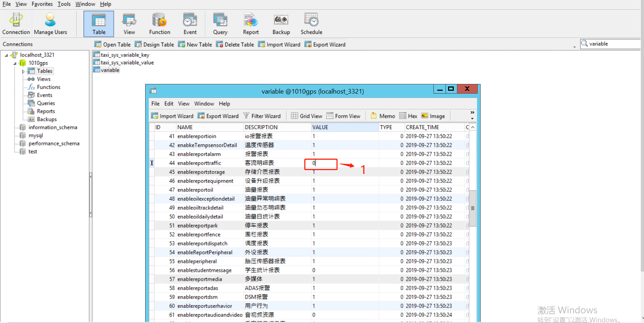Click the vertical scrollbar in data grid
Viewport: 644px width, 323px height.
[x=473, y=208]
